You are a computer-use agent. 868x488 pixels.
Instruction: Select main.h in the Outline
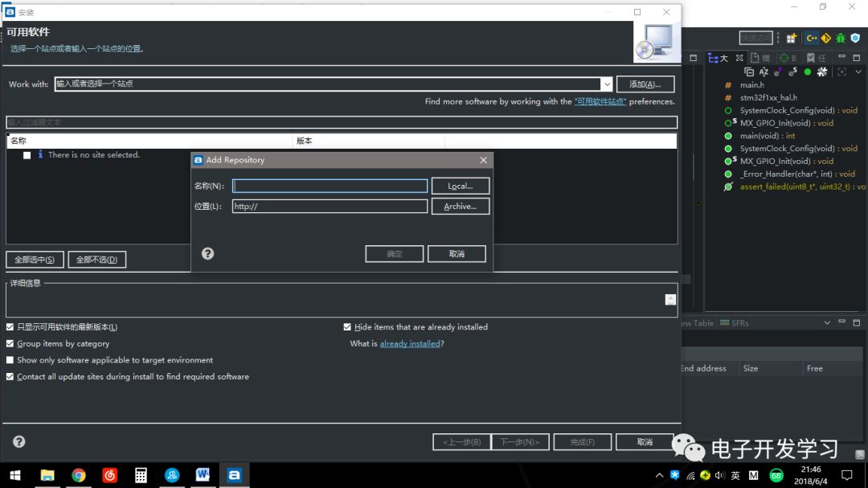coord(751,84)
